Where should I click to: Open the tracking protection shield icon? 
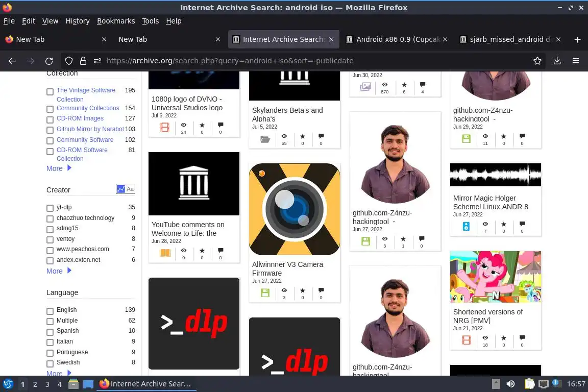(68, 61)
